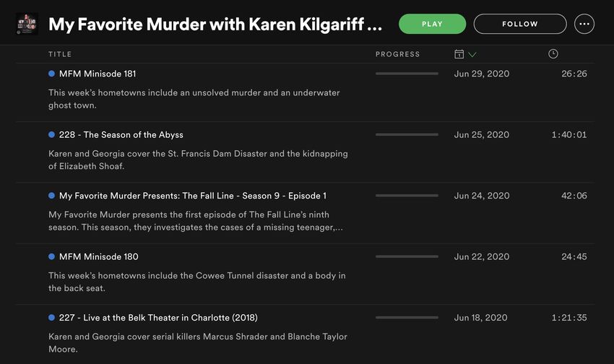Open The Fall Line Season 9 Episode 1
The height and width of the screenshot is (364, 614).
point(193,196)
